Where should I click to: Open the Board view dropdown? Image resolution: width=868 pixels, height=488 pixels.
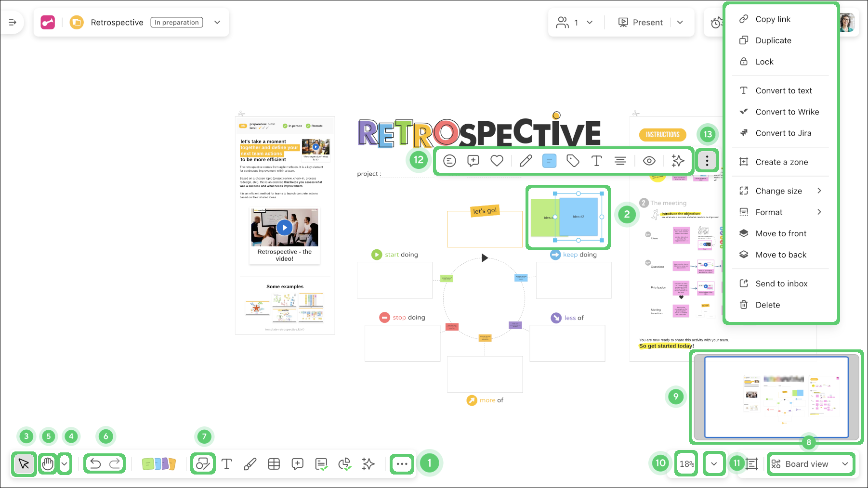pyautogui.click(x=811, y=463)
